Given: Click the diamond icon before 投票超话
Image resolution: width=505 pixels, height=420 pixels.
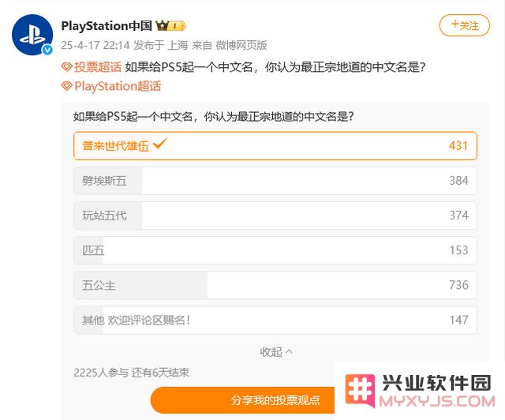Looking at the screenshot, I should (x=66, y=67).
